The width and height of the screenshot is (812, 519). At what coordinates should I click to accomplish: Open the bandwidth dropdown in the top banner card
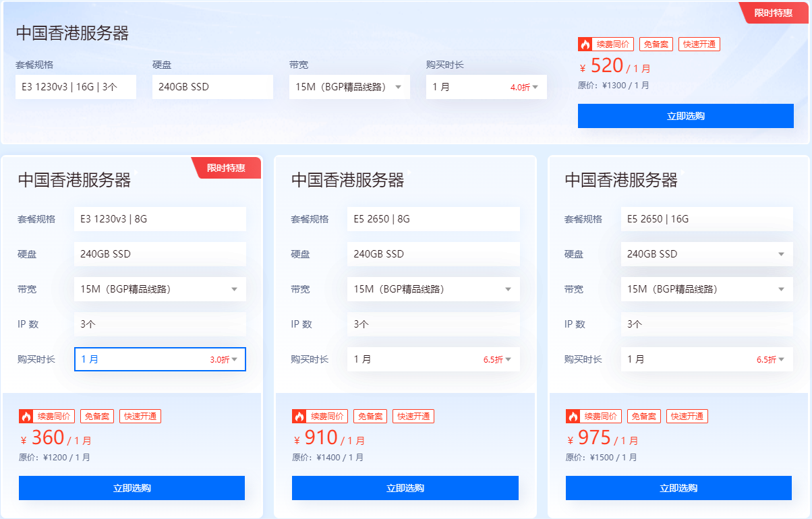[349, 87]
